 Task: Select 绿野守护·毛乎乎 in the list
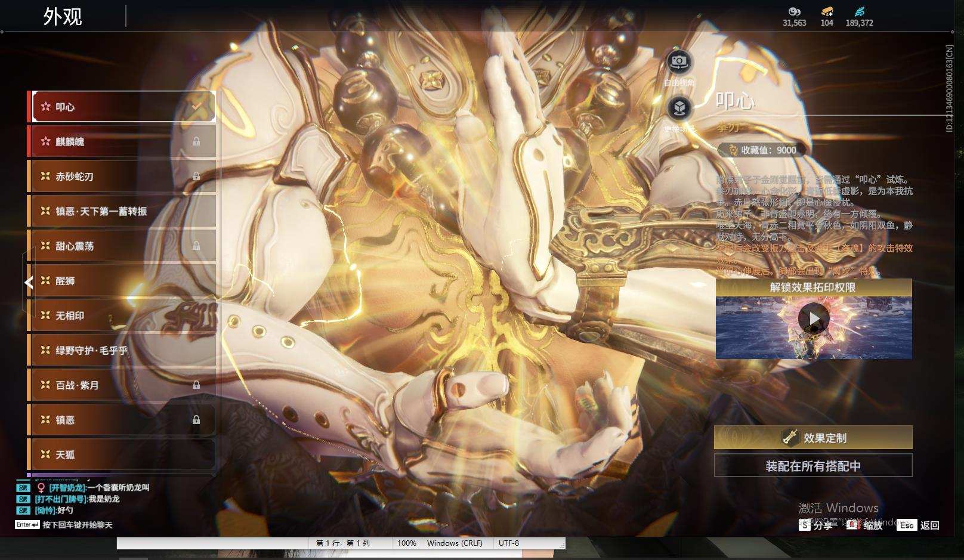[x=123, y=350]
